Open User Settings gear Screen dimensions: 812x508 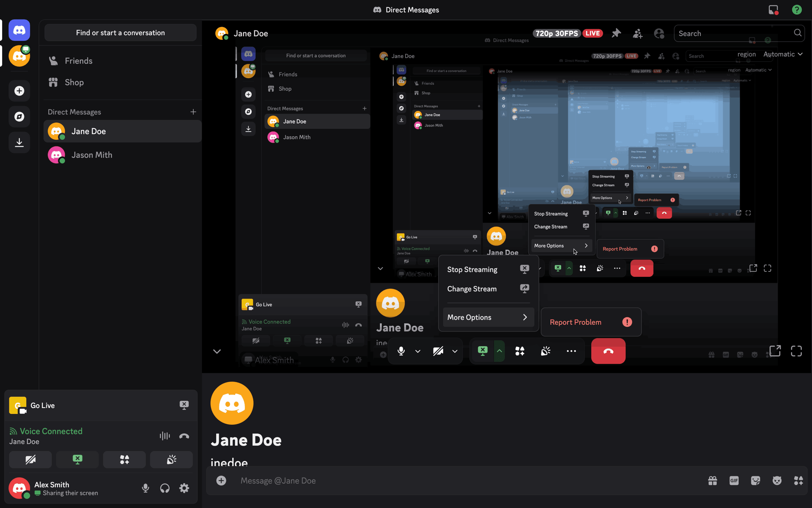[184, 488]
